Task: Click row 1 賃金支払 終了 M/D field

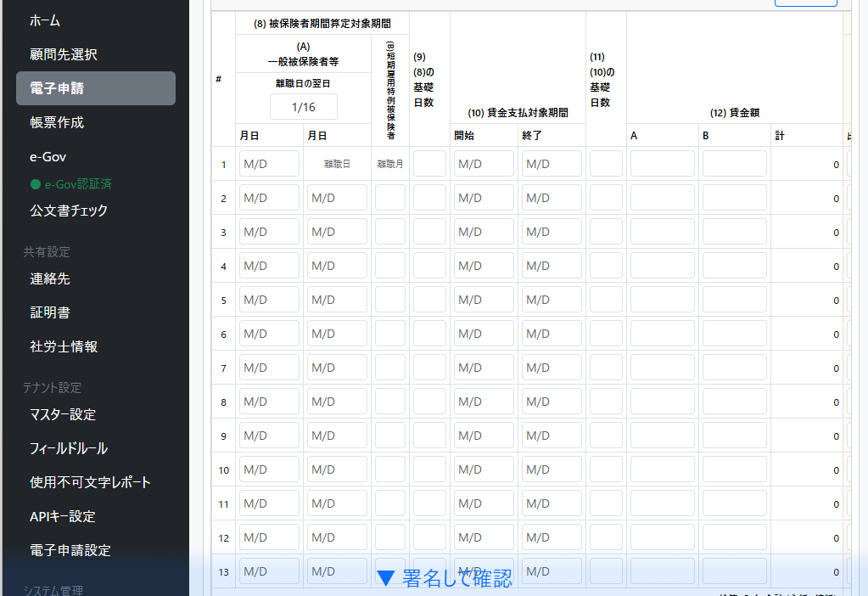Action: (x=552, y=164)
